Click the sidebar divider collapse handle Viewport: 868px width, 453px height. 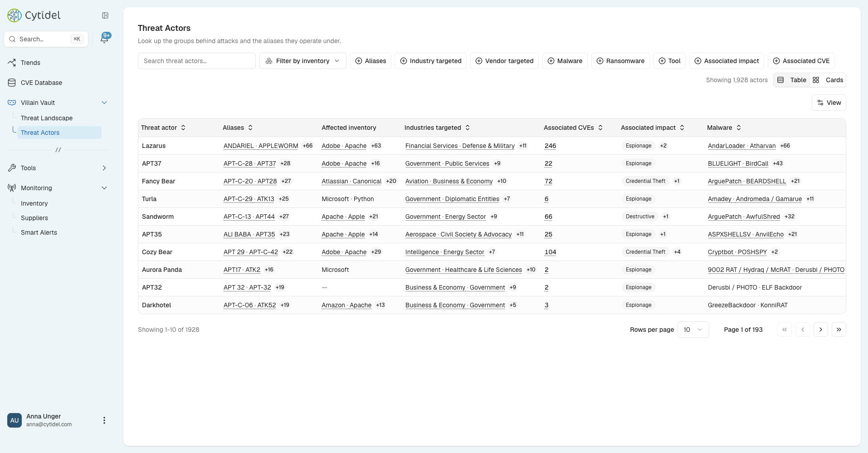coord(58,150)
